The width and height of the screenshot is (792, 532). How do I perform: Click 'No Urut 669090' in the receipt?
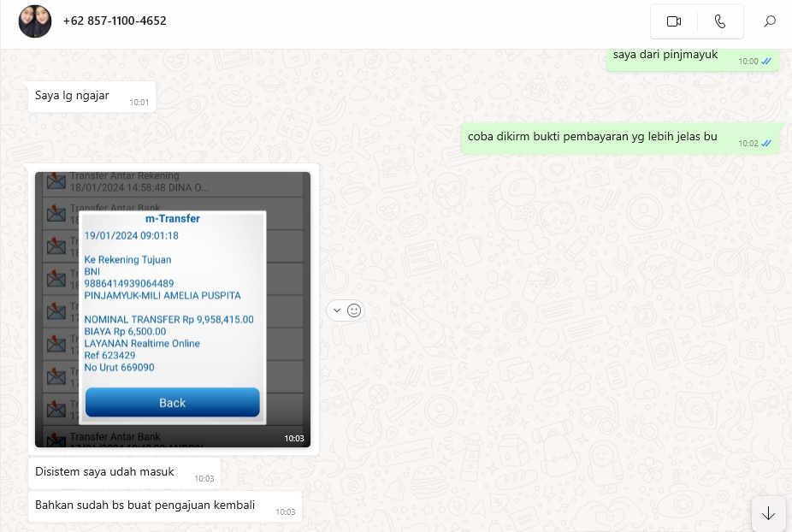coord(119,367)
